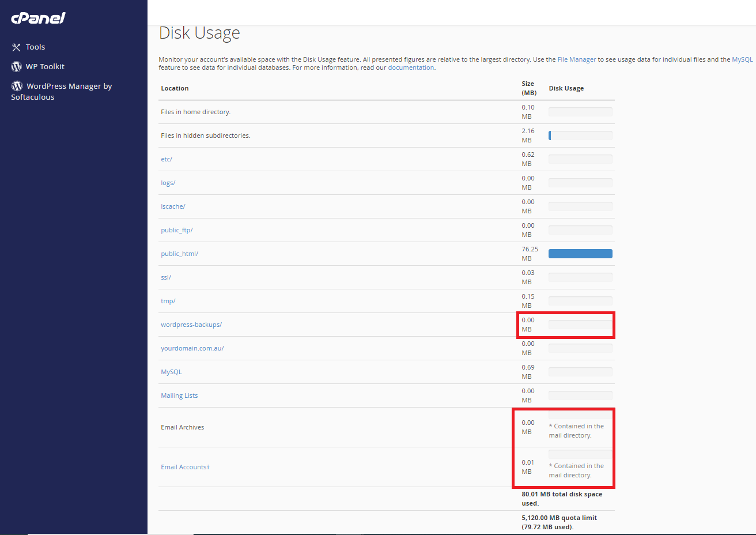Open the public_html/ directory link
The image size is (756, 535).
(179, 254)
